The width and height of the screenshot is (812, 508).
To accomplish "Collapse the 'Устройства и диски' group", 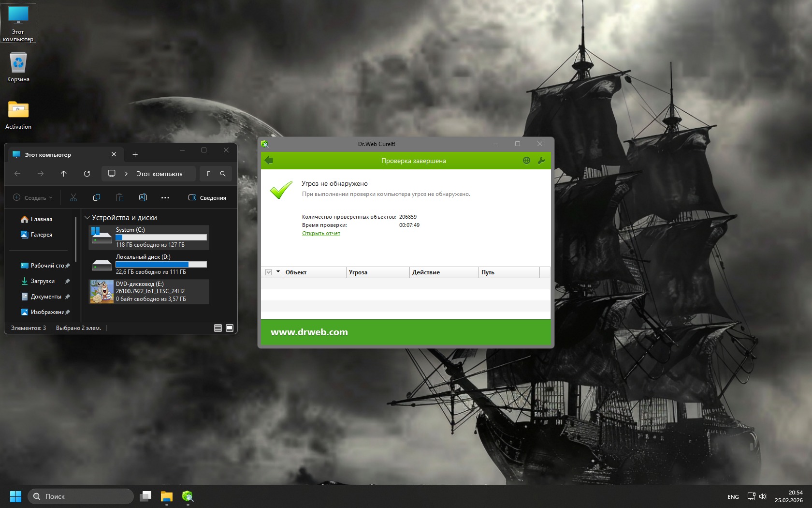I will (x=87, y=218).
